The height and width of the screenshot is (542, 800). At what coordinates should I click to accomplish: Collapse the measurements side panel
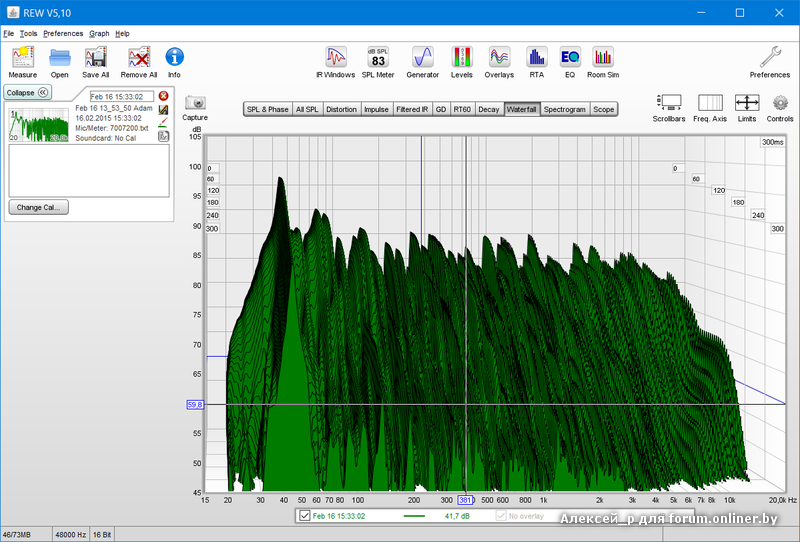[x=27, y=92]
